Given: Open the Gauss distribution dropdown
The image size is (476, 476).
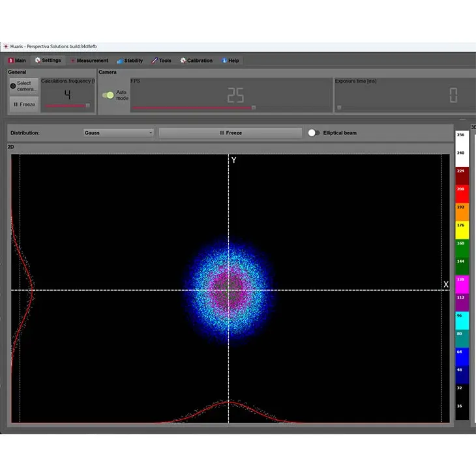Looking at the screenshot, I should 118,133.
